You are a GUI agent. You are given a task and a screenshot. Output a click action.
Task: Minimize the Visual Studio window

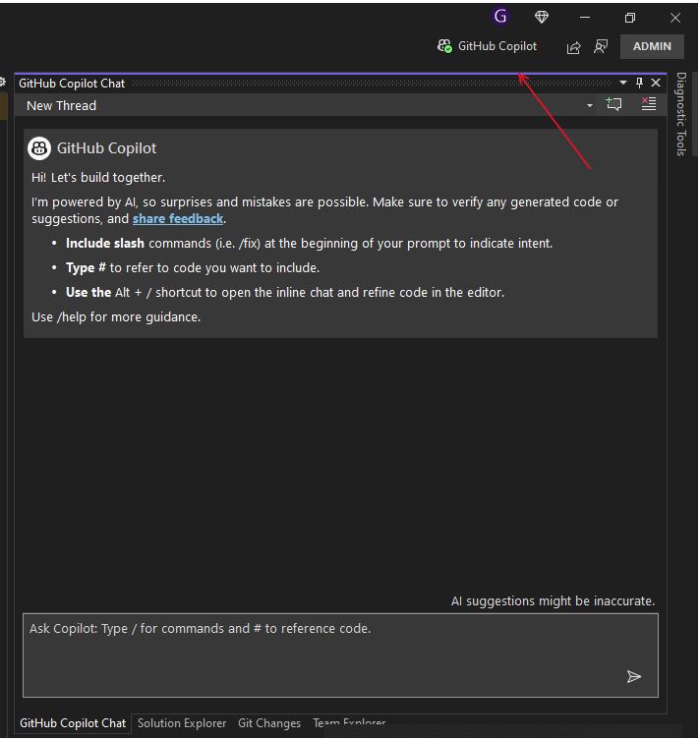coord(585,18)
